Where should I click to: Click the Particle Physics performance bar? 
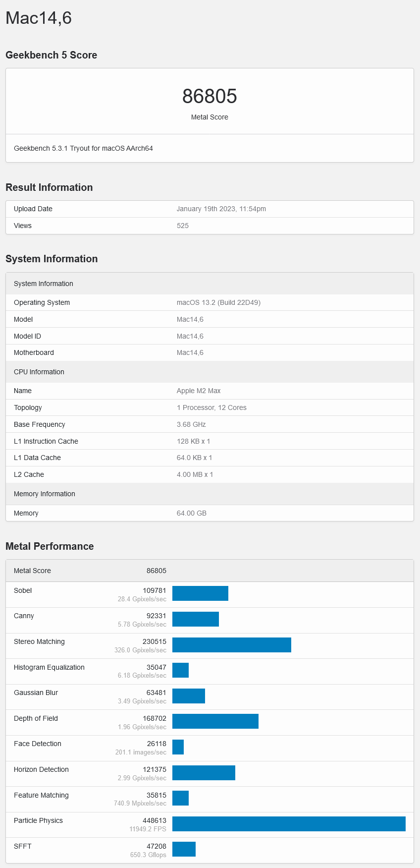(289, 823)
